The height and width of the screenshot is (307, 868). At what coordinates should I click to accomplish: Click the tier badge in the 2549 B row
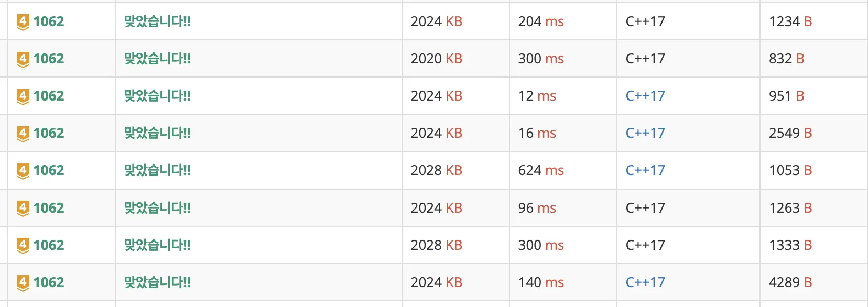pos(23,134)
